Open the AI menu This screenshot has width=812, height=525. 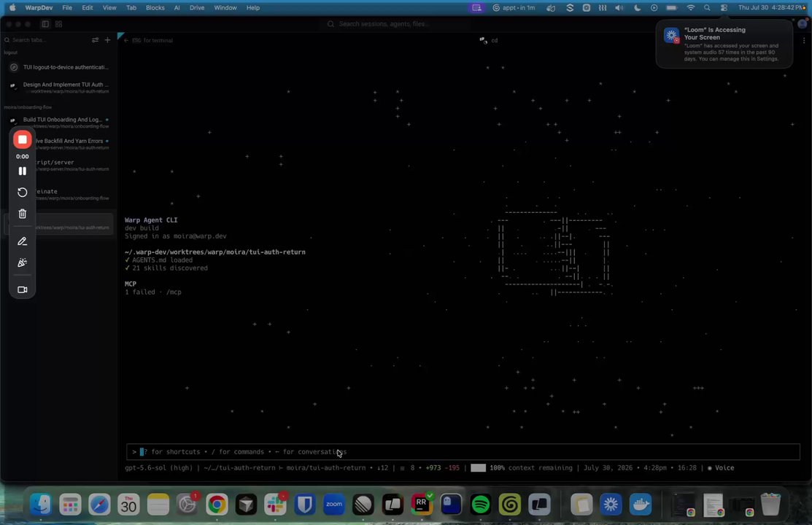177,8
